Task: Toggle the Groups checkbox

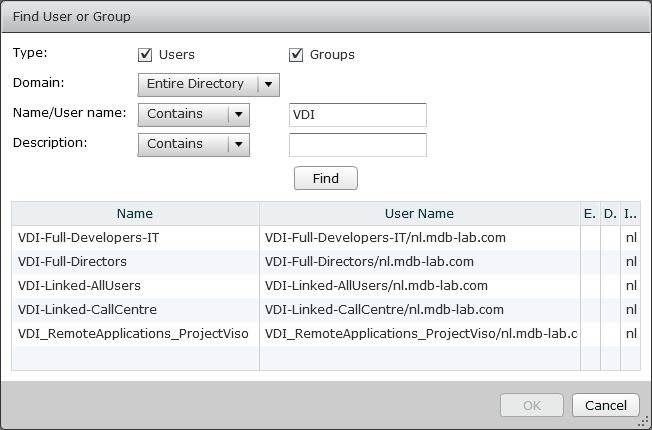Action: 296,55
